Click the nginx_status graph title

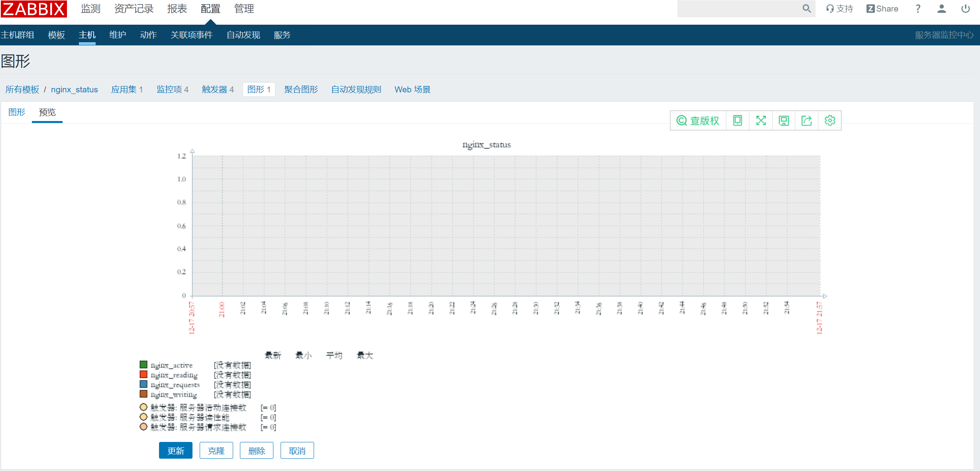tap(486, 145)
